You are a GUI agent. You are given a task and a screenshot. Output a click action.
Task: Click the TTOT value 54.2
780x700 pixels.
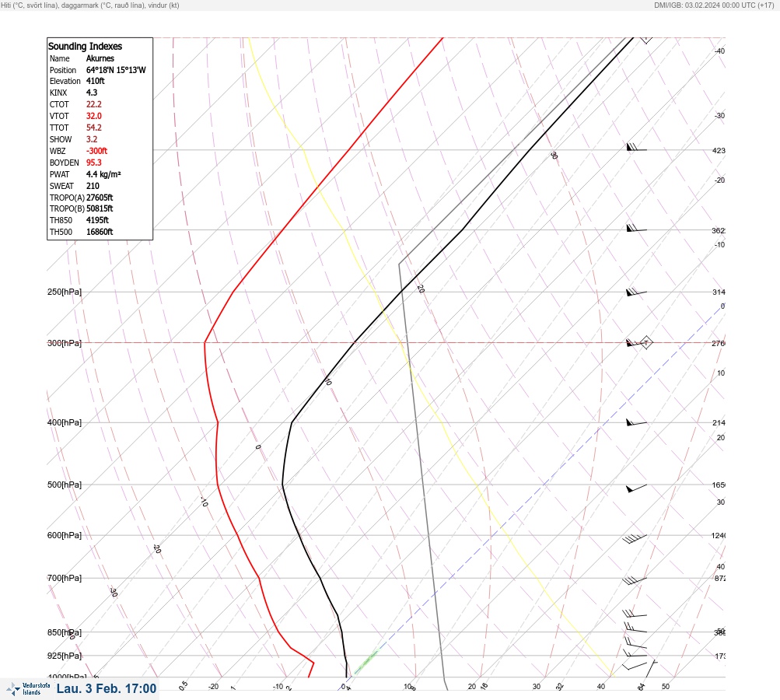93,128
